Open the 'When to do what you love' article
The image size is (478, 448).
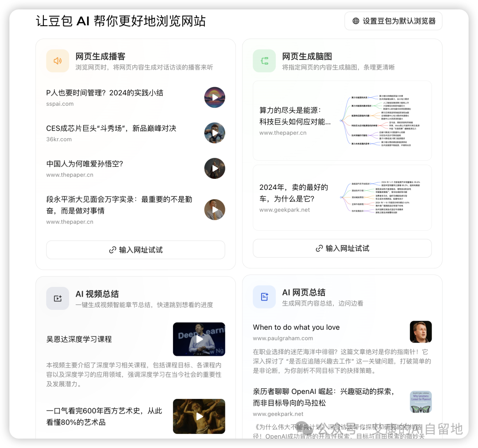coord(296,327)
